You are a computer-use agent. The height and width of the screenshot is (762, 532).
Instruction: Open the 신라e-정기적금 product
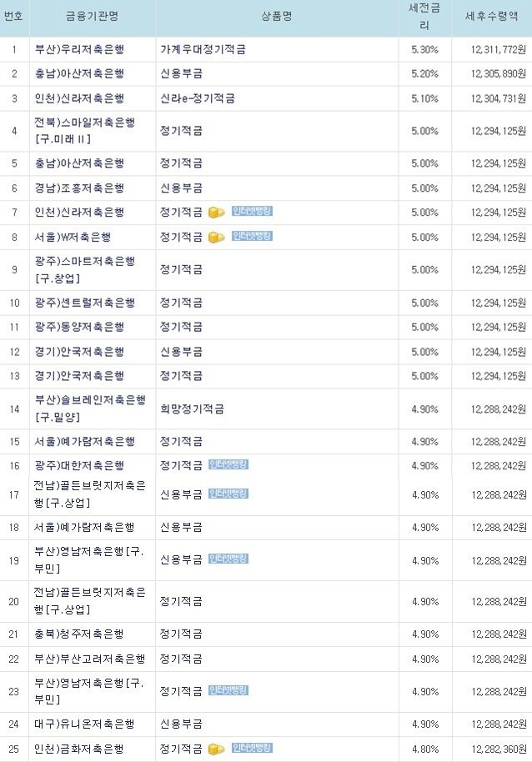[x=198, y=98]
